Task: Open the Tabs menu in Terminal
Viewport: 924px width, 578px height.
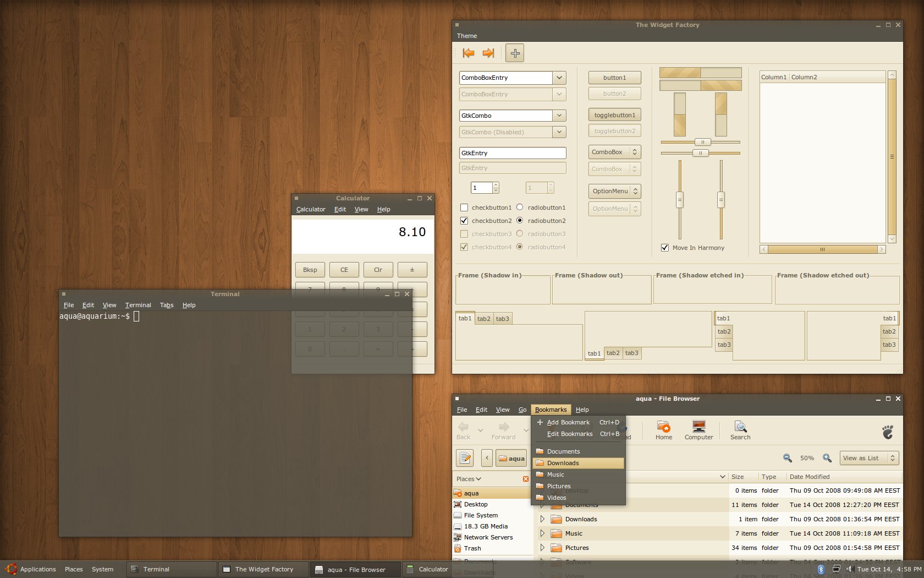Action: click(x=167, y=305)
